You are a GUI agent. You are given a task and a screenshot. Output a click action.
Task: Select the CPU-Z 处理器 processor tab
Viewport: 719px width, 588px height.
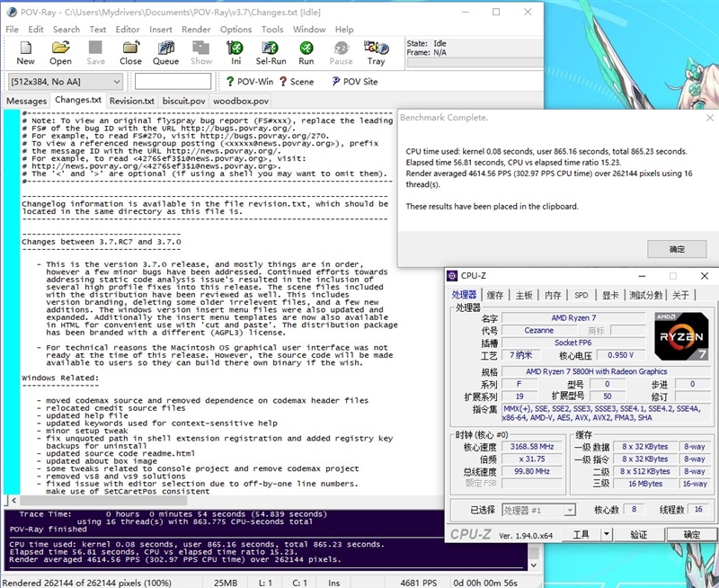click(x=464, y=295)
